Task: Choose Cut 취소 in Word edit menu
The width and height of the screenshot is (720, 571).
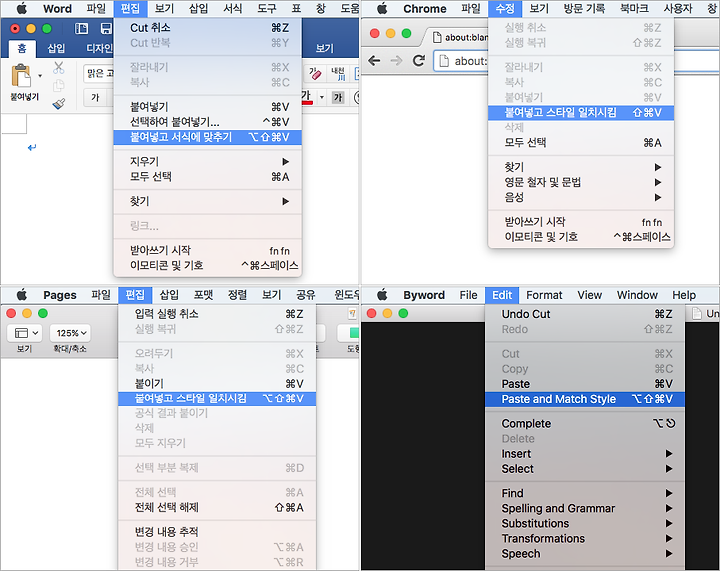Action: pos(208,28)
